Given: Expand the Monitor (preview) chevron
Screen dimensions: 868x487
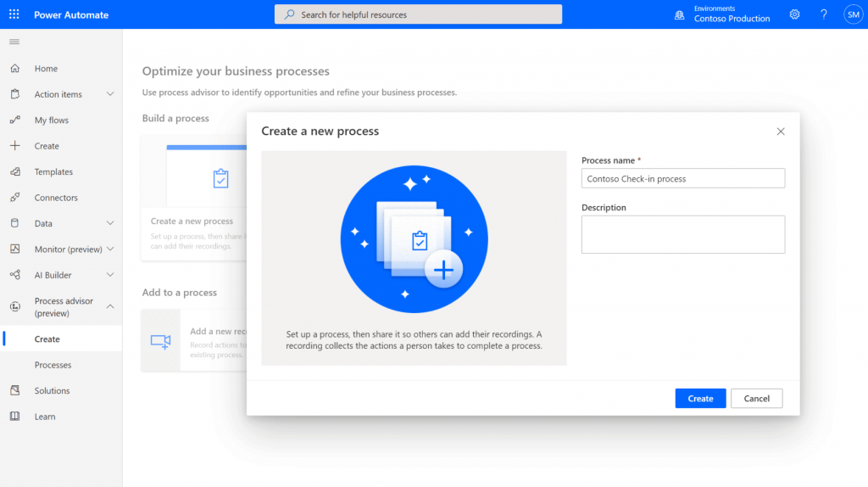Looking at the screenshot, I should coord(110,249).
